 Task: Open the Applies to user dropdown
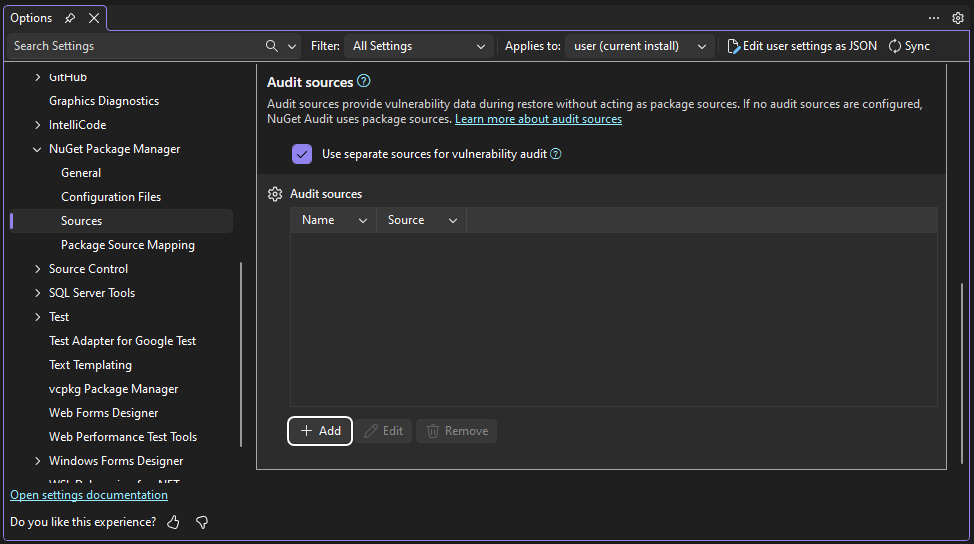click(639, 46)
